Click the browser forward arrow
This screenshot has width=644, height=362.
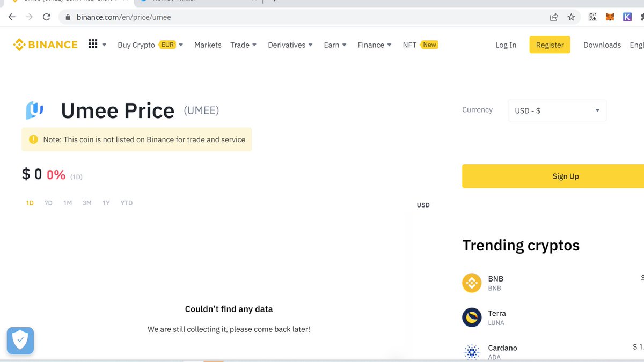click(29, 17)
